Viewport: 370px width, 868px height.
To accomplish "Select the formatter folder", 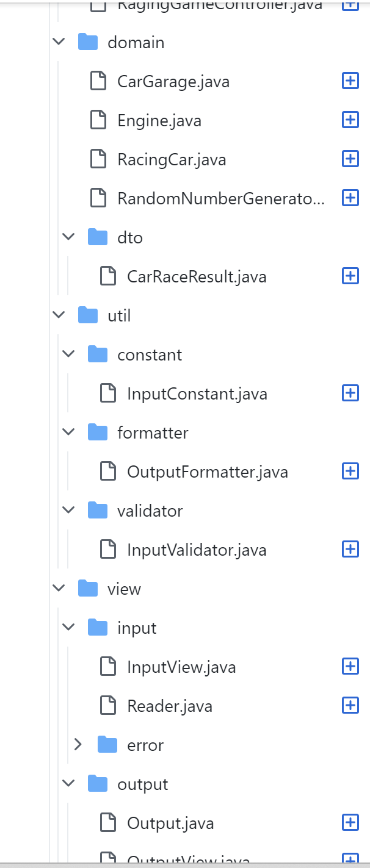I will click(153, 432).
